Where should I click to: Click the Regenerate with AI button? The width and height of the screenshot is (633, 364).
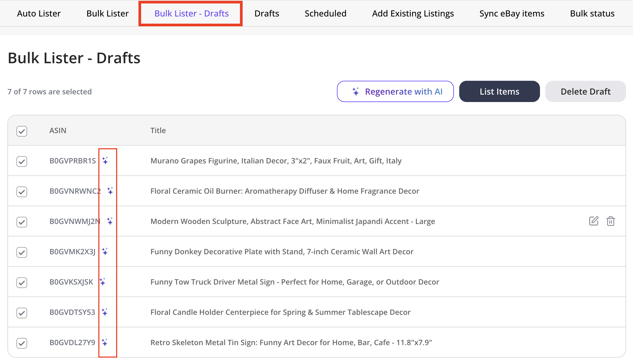click(x=395, y=91)
